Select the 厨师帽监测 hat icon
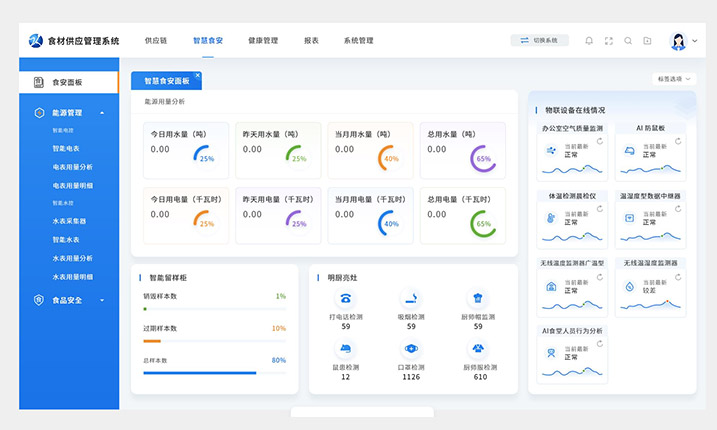Viewport: 717px width, 430px height. click(478, 298)
